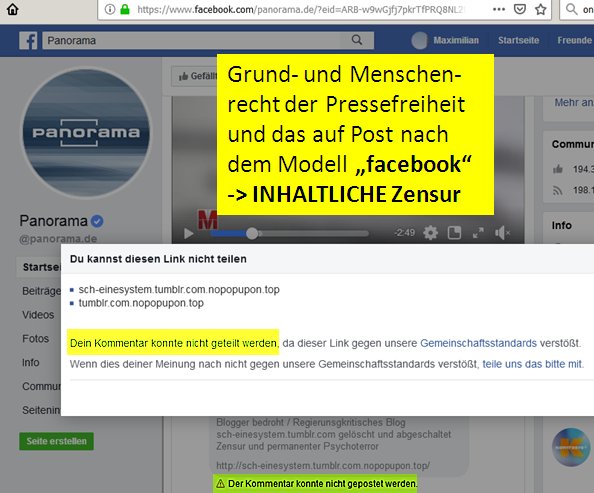This screenshot has height=493, width=594.
Task: Click the Pocket save icon
Action: 520,9
